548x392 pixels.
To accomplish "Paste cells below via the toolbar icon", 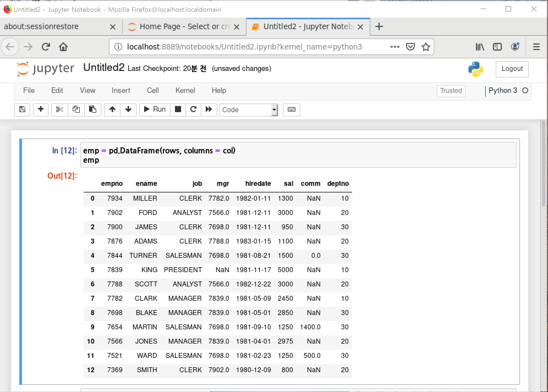I will coord(92,109).
